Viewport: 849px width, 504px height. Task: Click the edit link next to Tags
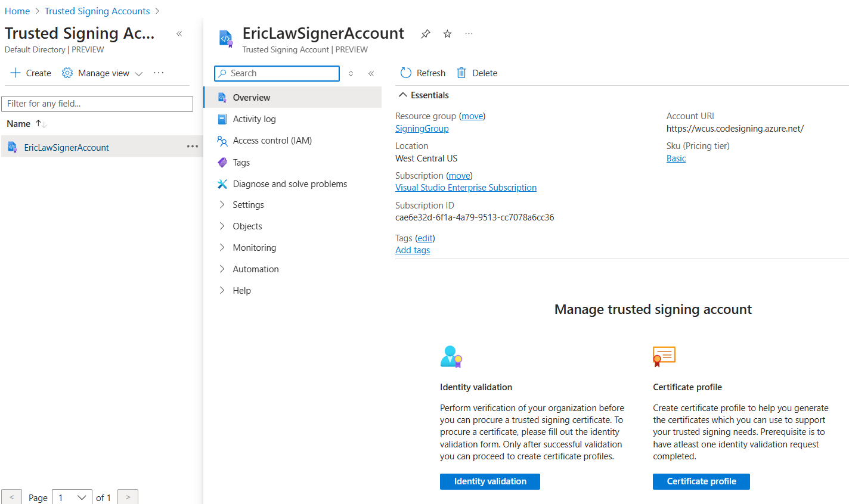[425, 238]
